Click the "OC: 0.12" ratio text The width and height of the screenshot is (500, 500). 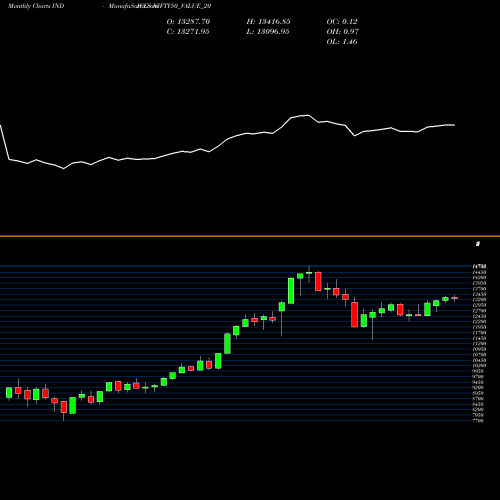342,22
